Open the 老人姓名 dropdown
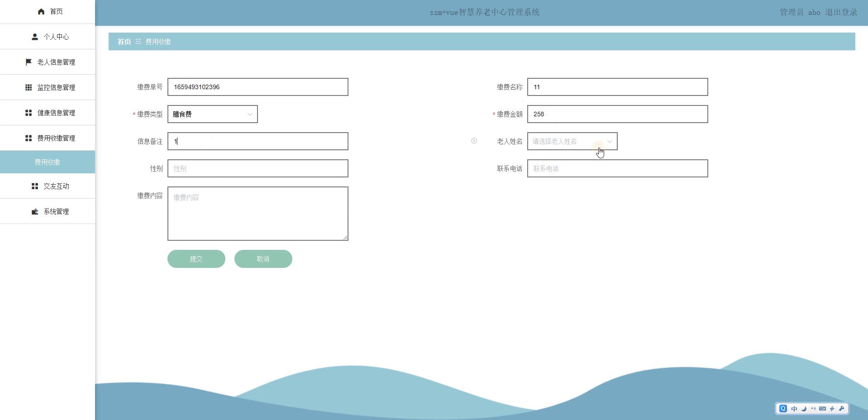Screen dimensions: 868x420 tap(572, 141)
